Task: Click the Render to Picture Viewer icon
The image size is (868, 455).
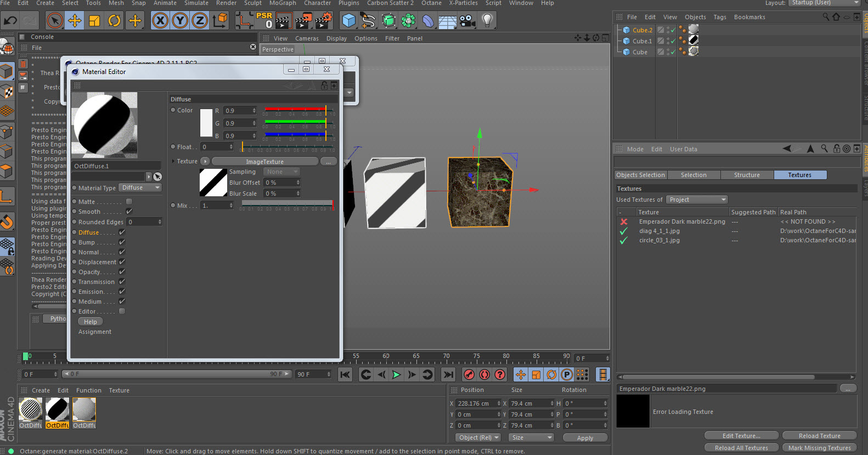Action: (x=303, y=21)
